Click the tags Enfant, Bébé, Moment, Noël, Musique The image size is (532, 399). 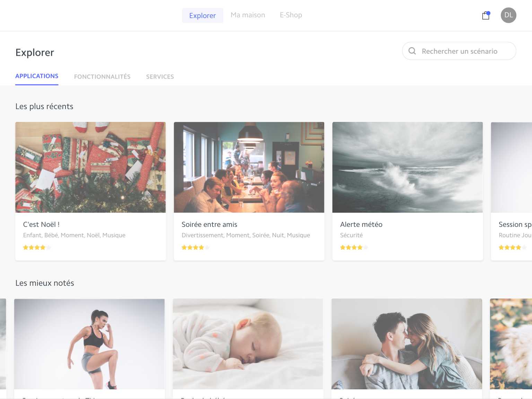click(x=74, y=235)
